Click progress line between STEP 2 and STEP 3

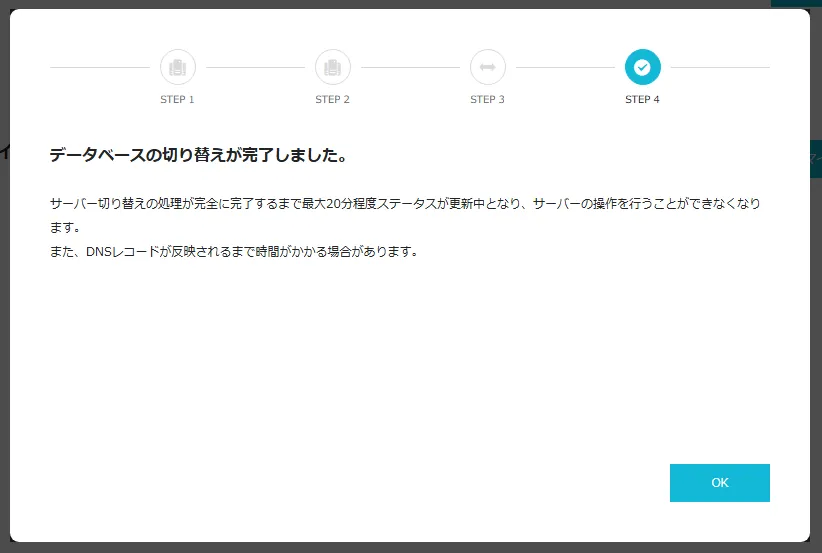tap(410, 67)
